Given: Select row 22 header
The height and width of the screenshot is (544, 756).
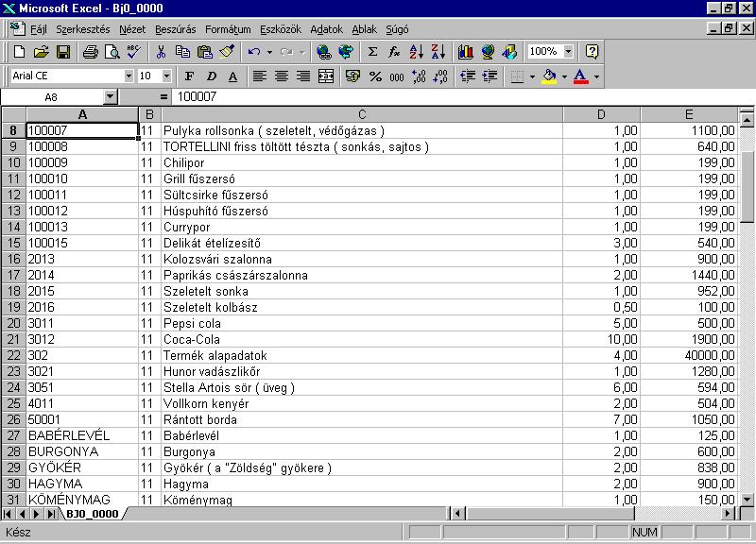Looking at the screenshot, I should [x=13, y=356].
